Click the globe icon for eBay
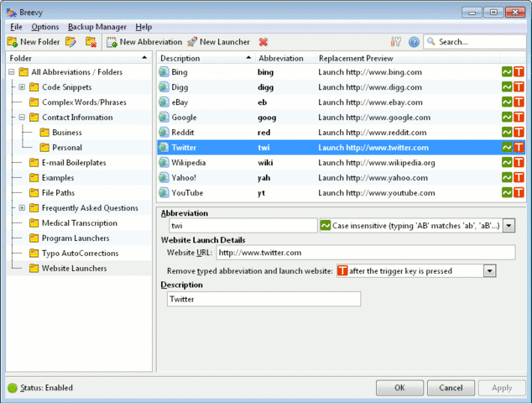 164,102
